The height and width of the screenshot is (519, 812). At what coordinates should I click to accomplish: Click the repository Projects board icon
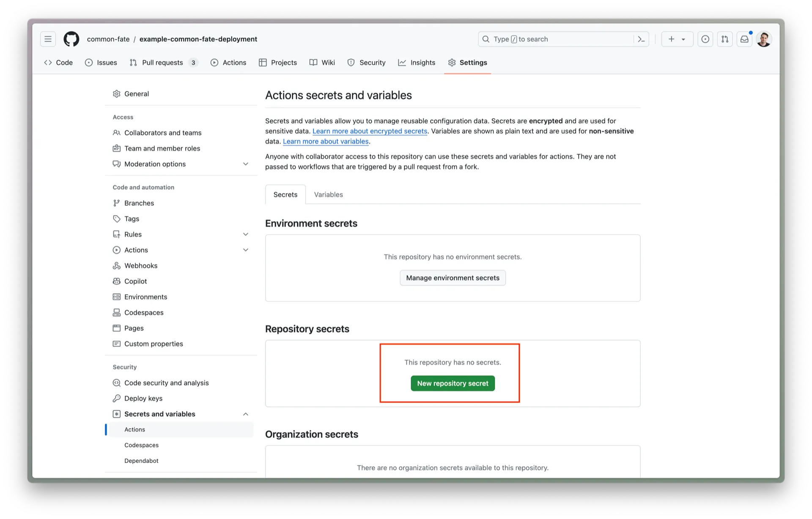tap(263, 62)
